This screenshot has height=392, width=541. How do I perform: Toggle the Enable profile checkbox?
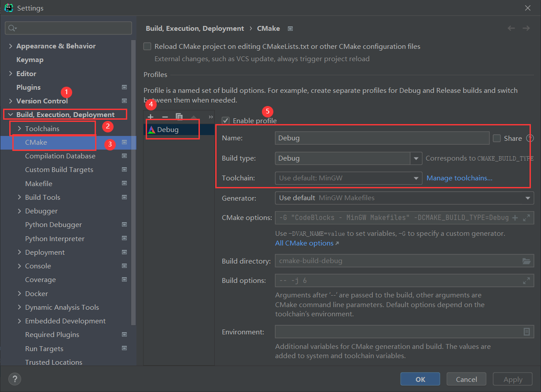tap(225, 121)
